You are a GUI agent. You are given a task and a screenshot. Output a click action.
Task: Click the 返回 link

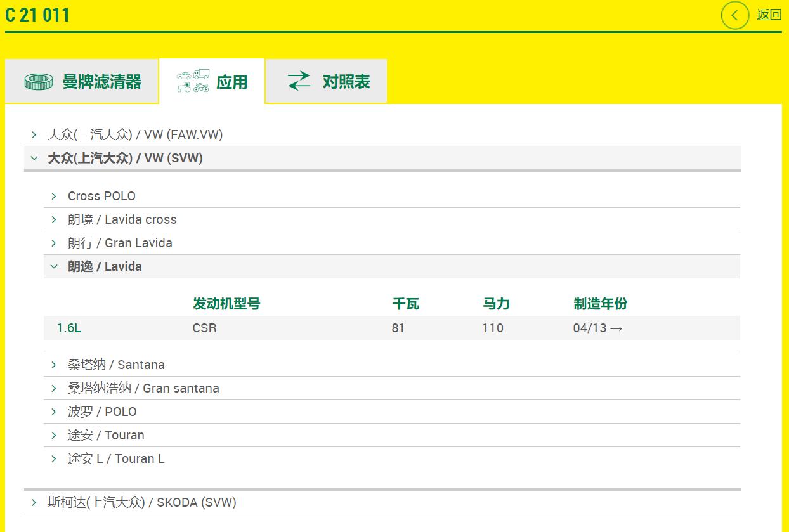tap(769, 15)
